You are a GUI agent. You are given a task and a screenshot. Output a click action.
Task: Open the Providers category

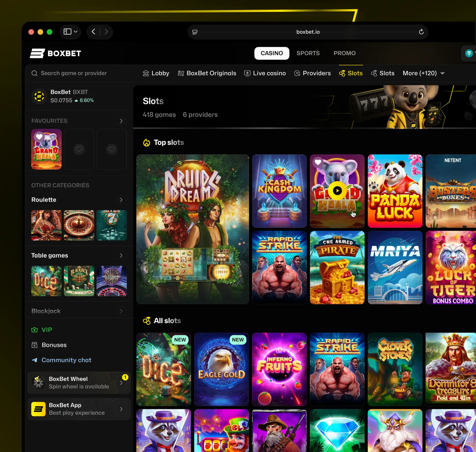[312, 73]
